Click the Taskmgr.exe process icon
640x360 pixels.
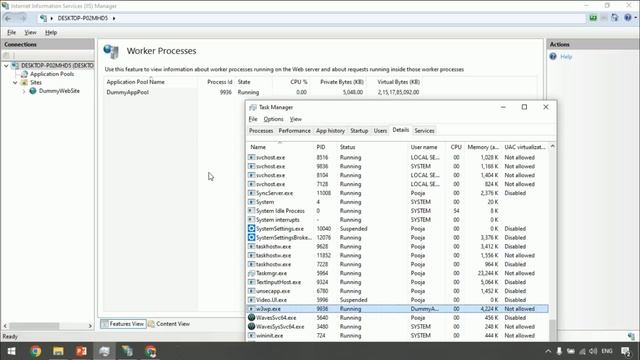251,273
